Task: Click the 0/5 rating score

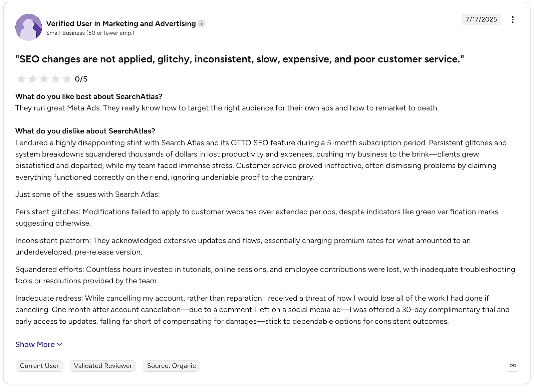Action: point(81,79)
